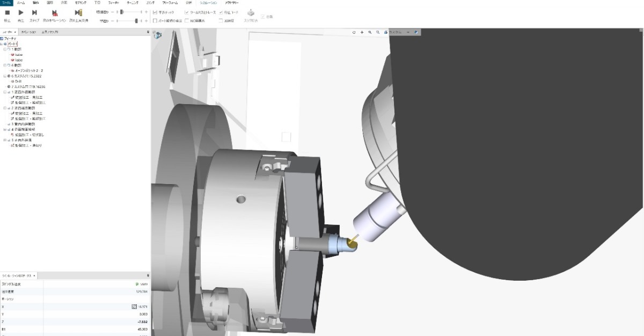The width and height of the screenshot is (644, 336).
Task: Collapse the '1 輪郭' tree node
Action: point(5,49)
